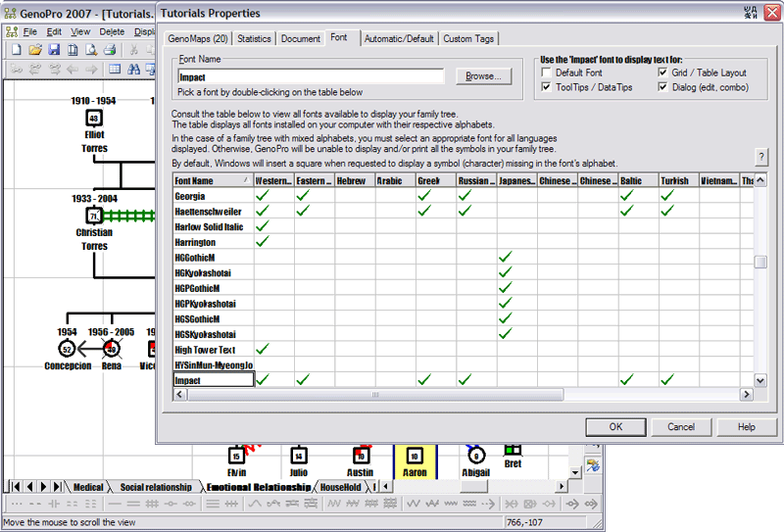The height and width of the screenshot is (532, 784).
Task: Click the Print Preview magnifier icon
Action: (x=91, y=50)
